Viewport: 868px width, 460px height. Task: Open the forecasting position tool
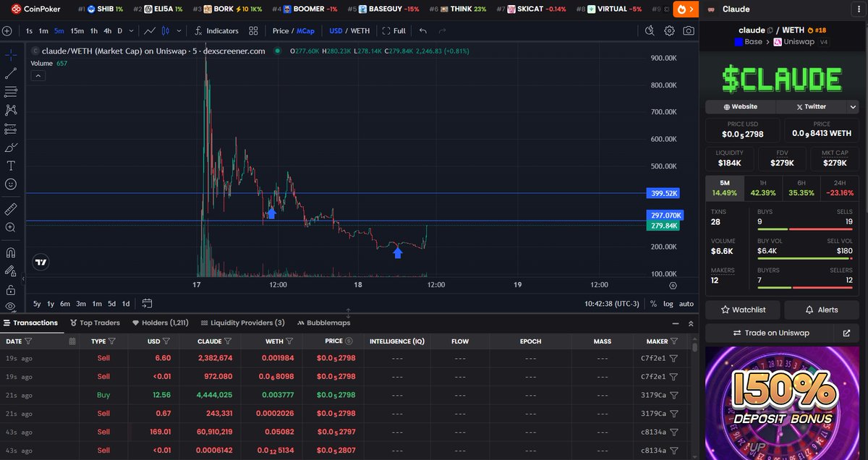click(x=11, y=129)
